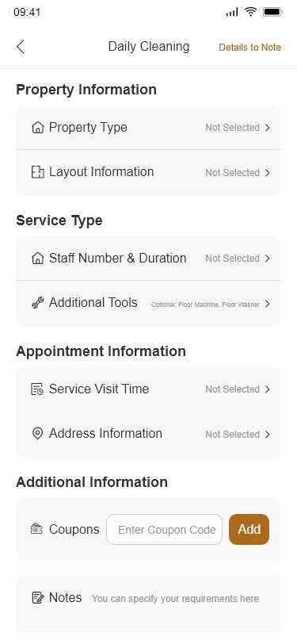This screenshot has width=297, height=644.
Task: Click the Service Visit Time calendar icon
Action: pos(37,389)
